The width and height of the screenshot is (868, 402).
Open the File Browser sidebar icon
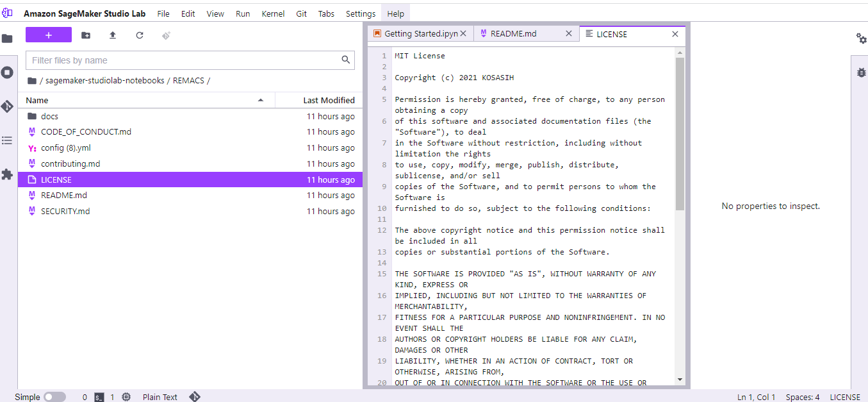(7, 38)
